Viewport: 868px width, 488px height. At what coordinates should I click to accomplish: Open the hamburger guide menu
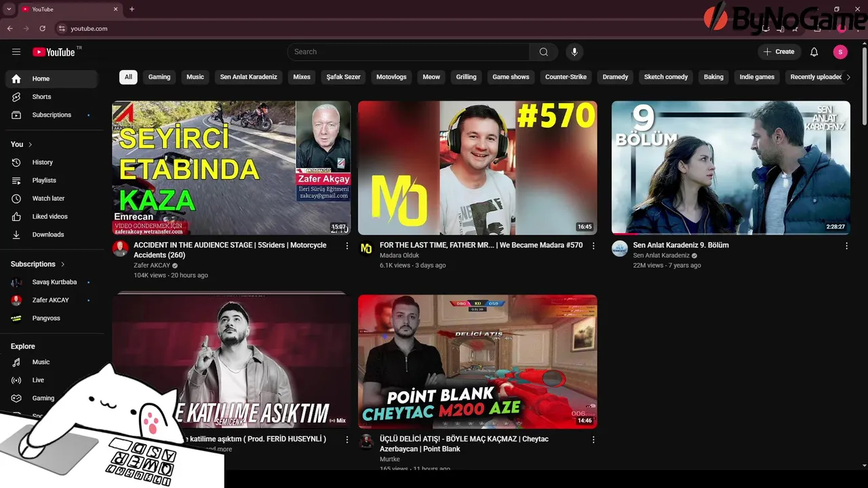coord(16,52)
